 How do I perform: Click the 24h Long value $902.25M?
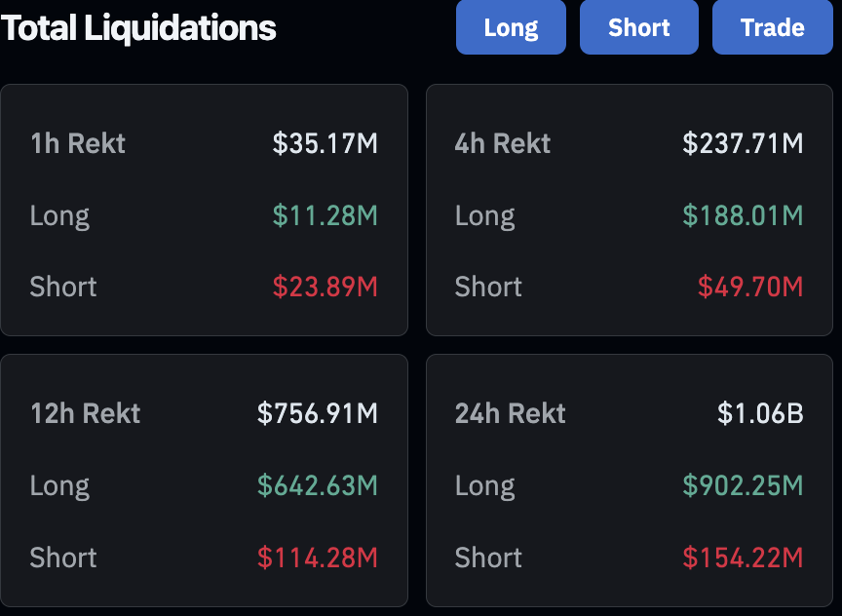click(743, 485)
